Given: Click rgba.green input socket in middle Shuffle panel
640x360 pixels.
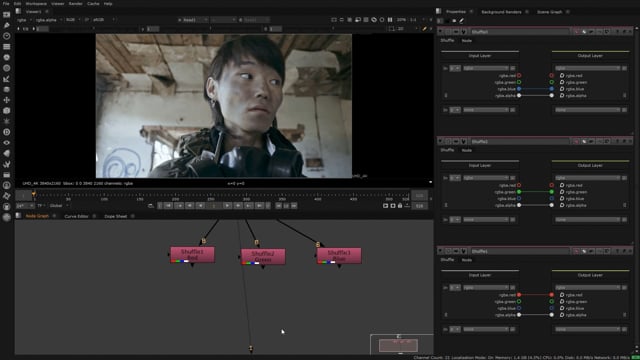Looking at the screenshot, I should [x=519, y=192].
